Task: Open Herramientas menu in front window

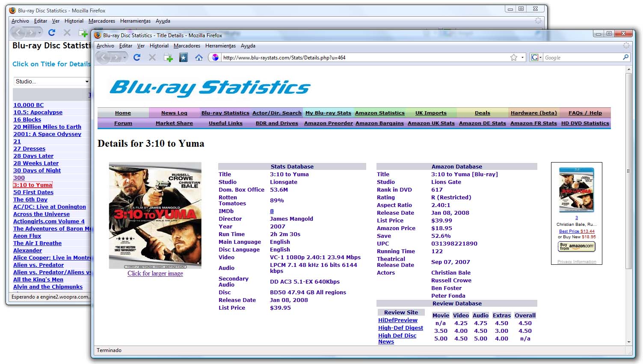Action: 220,46
